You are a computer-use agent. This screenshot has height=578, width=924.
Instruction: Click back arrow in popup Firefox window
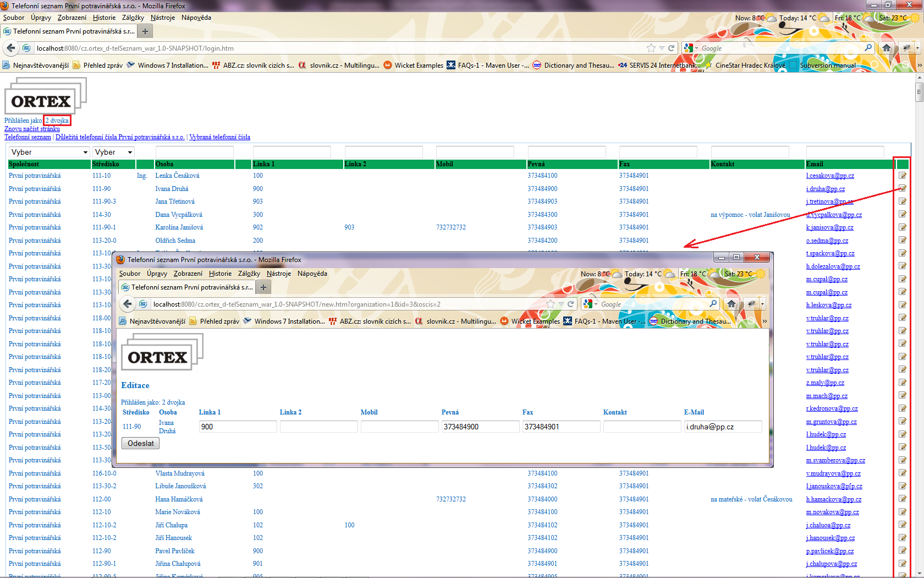[x=128, y=304]
